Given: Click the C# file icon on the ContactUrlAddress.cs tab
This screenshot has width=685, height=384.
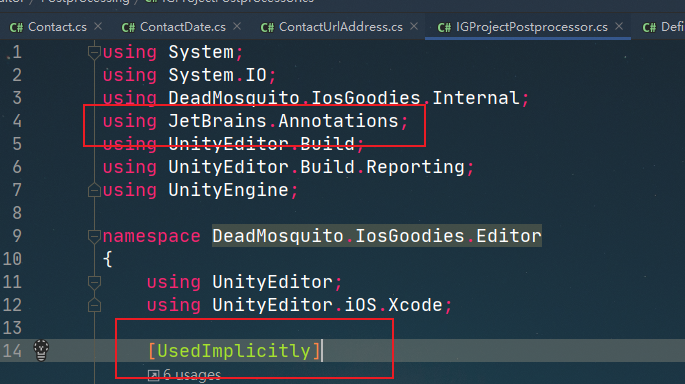Looking at the screenshot, I should coord(267,28).
